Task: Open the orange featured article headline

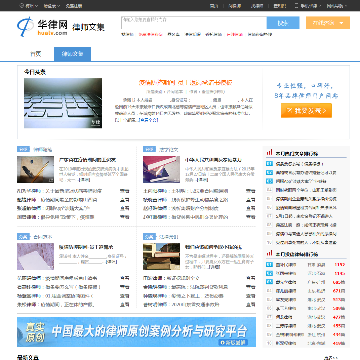Action: (x=185, y=82)
